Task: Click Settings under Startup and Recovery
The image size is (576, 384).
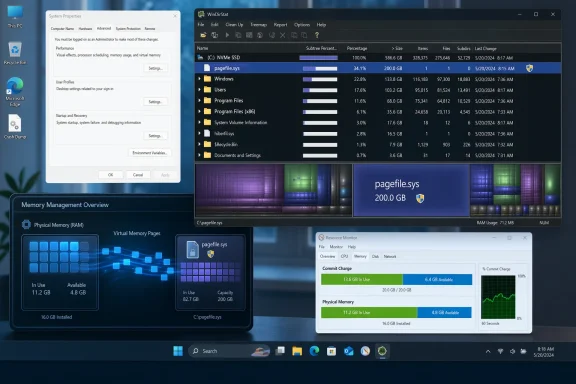Action: coord(155,136)
